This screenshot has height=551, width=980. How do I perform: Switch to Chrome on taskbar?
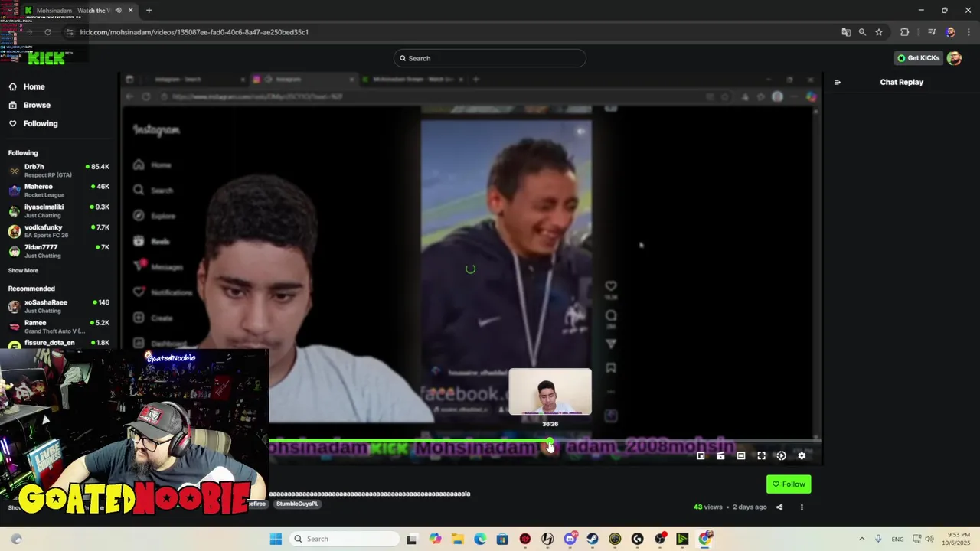click(x=705, y=539)
